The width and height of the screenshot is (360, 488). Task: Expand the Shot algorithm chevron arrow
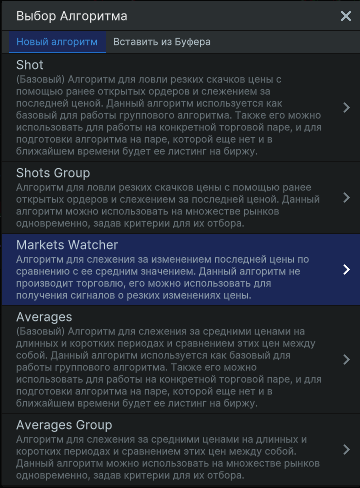(x=347, y=107)
